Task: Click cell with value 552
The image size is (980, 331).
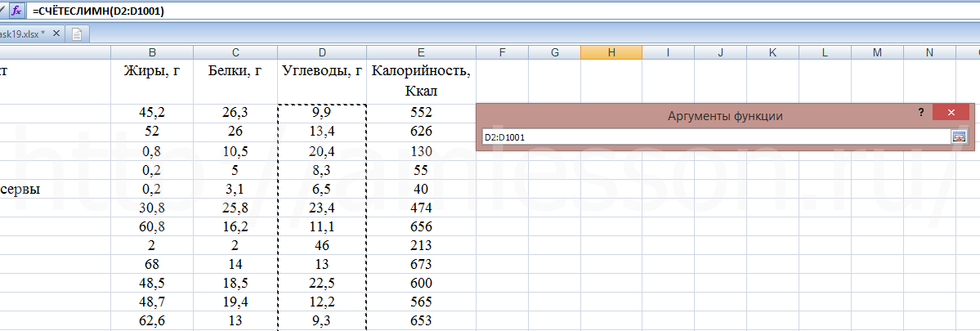Action: pyautogui.click(x=421, y=113)
